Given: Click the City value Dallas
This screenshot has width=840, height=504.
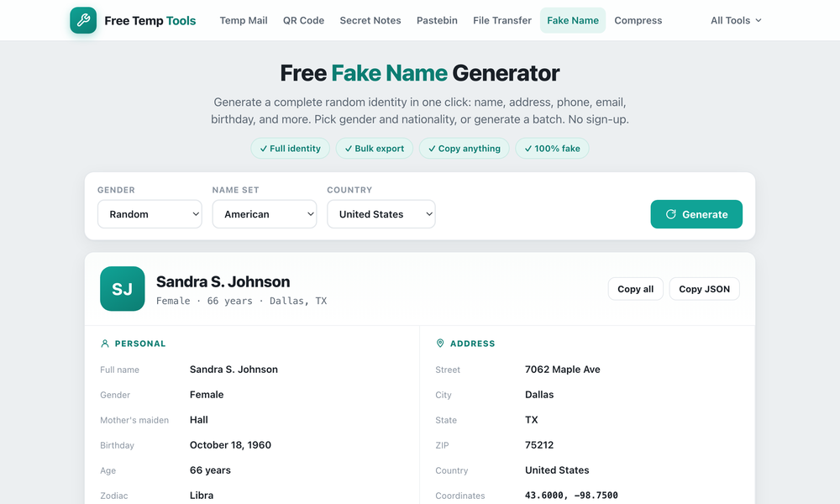Looking at the screenshot, I should coord(539,395).
